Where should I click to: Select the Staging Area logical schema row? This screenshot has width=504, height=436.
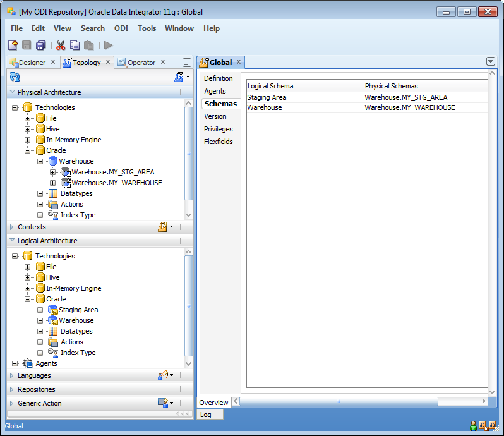(267, 97)
